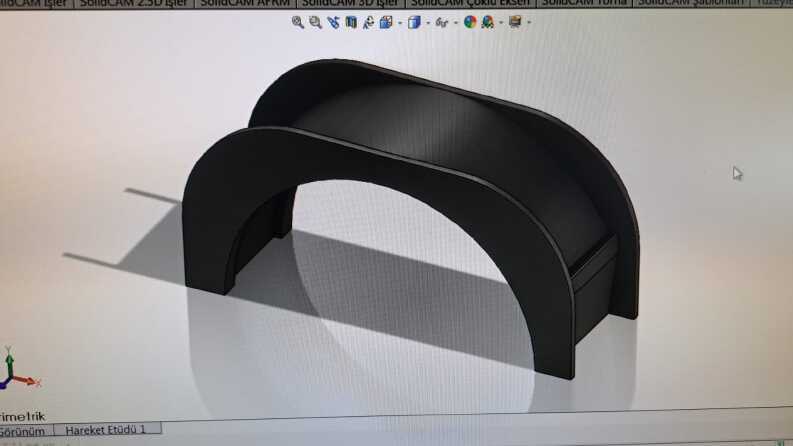The height and width of the screenshot is (446, 793).
Task: Select the Previous View icon
Action: click(333, 22)
